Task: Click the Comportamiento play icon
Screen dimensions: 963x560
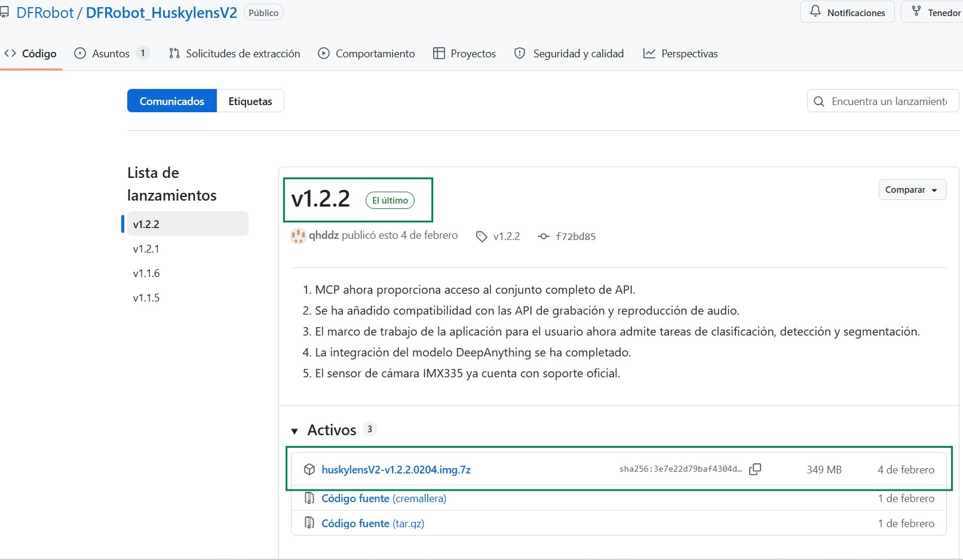Action: (x=324, y=53)
